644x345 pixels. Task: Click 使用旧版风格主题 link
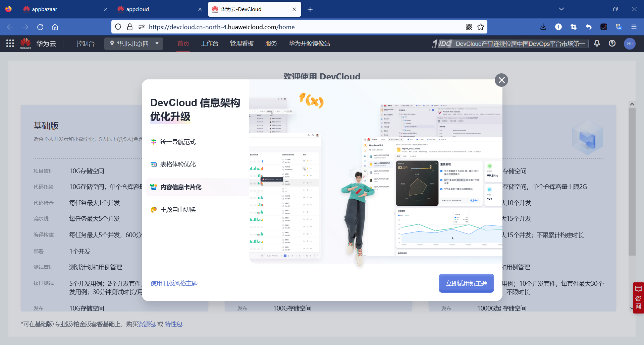tap(174, 283)
